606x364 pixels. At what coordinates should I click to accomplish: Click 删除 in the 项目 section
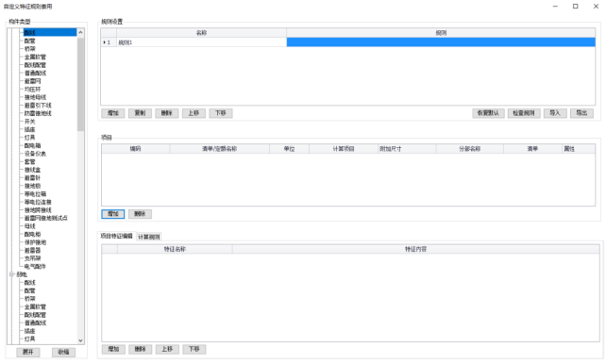click(140, 214)
